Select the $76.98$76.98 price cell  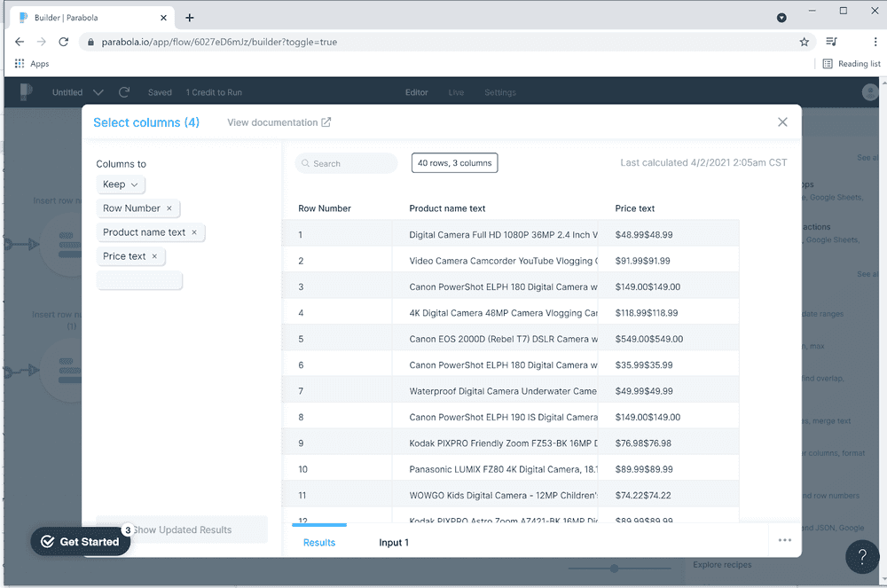[669, 443]
